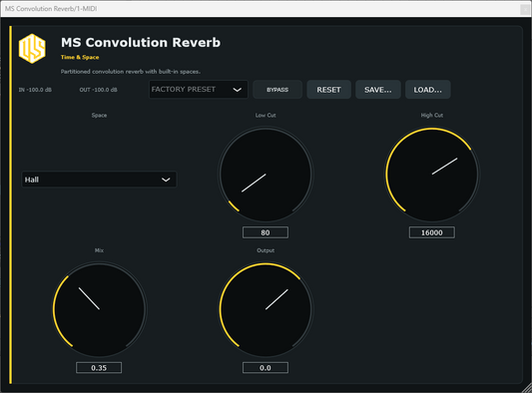Click the corner resize grip
This screenshot has height=393, width=532.
click(527, 388)
